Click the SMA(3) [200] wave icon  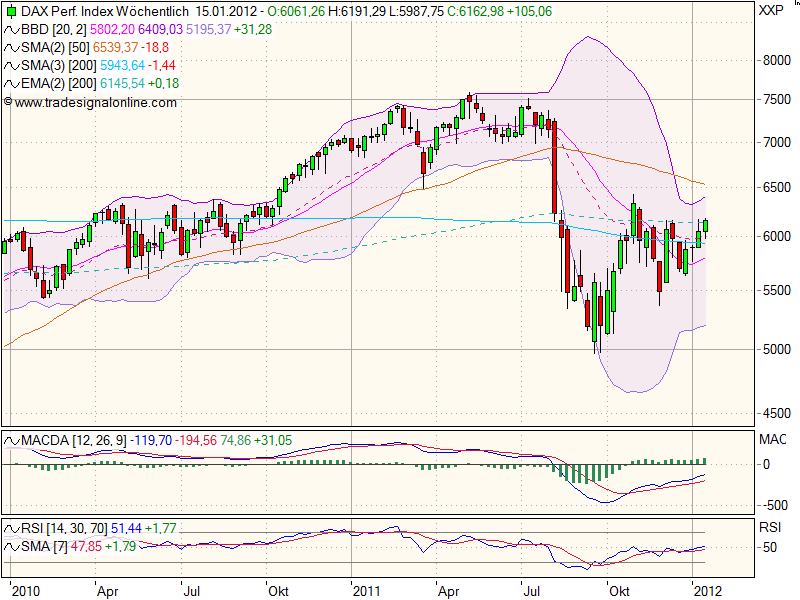tap(11, 65)
